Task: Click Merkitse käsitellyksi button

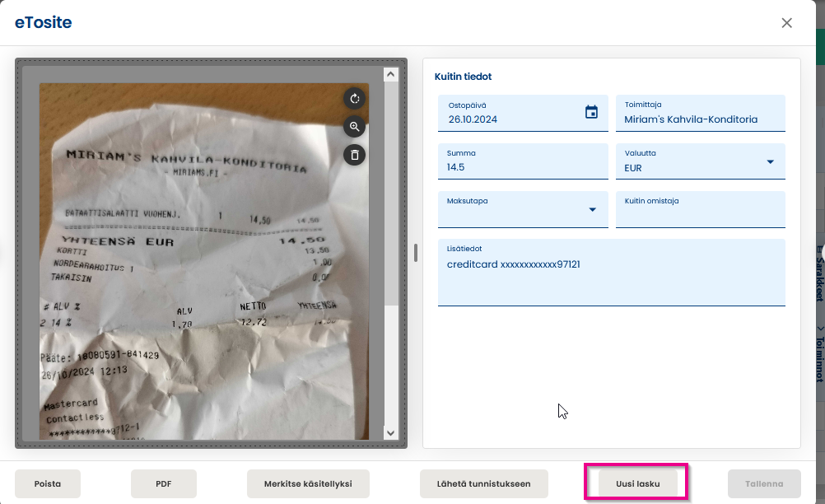Action: (308, 483)
